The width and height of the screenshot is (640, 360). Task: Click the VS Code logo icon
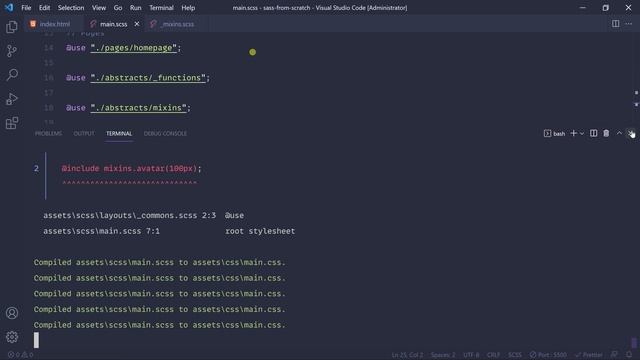pos(9,7)
